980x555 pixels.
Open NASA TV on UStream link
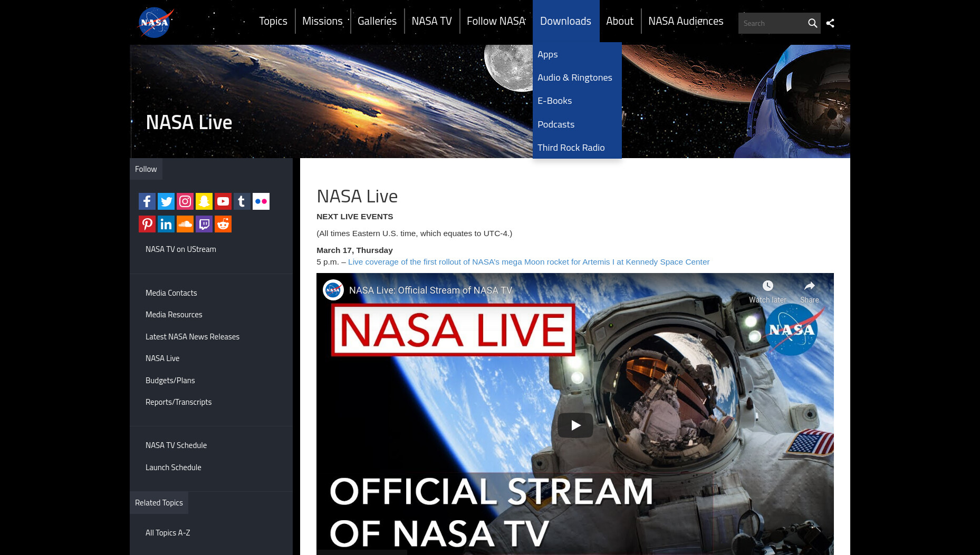181,249
